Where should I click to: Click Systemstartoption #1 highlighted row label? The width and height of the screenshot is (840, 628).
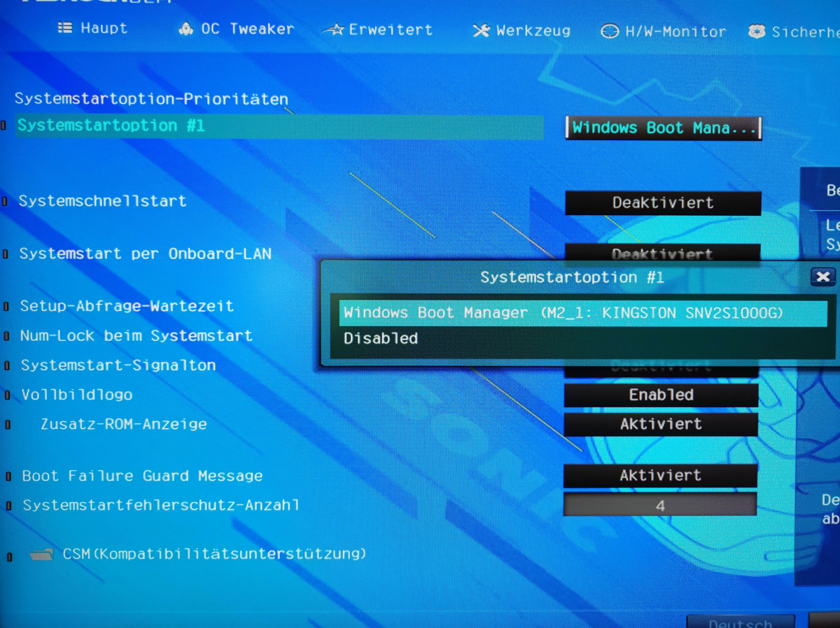(111, 126)
